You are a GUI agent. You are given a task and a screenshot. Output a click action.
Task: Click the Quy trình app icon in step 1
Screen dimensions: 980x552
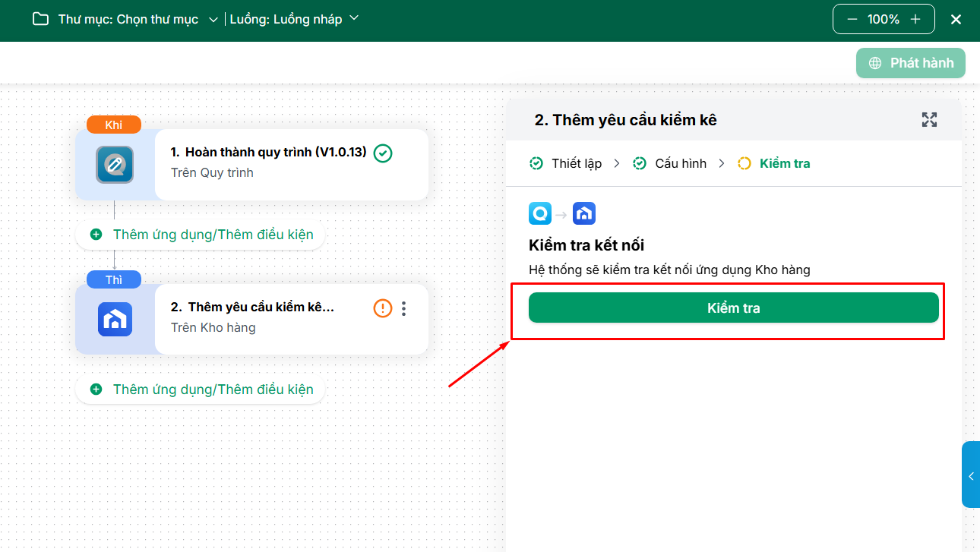(x=115, y=165)
